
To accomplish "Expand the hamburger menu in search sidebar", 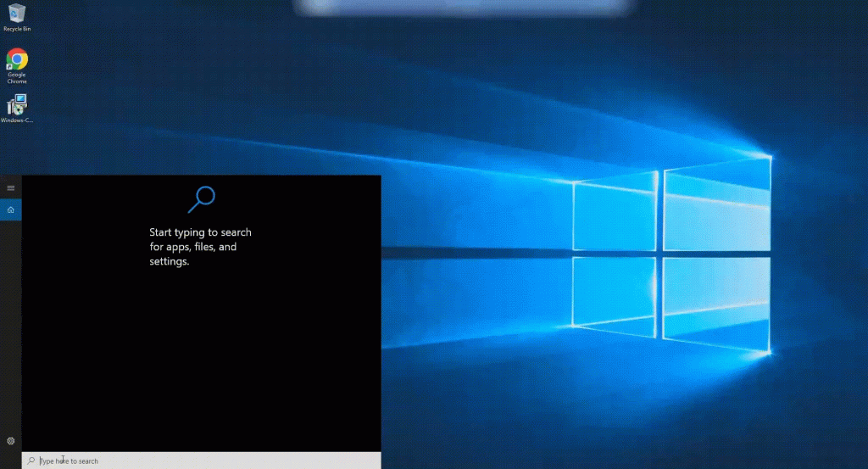I will click(11, 187).
